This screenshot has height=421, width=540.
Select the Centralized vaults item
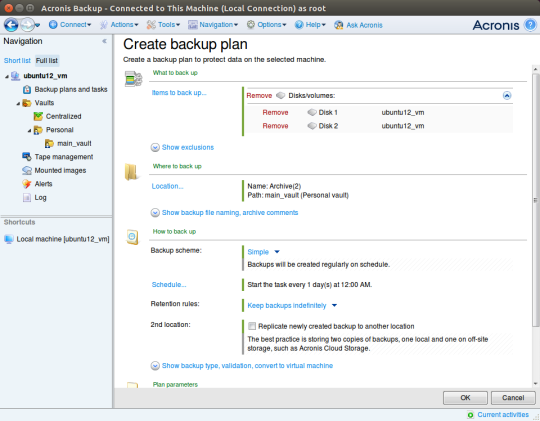tap(64, 116)
